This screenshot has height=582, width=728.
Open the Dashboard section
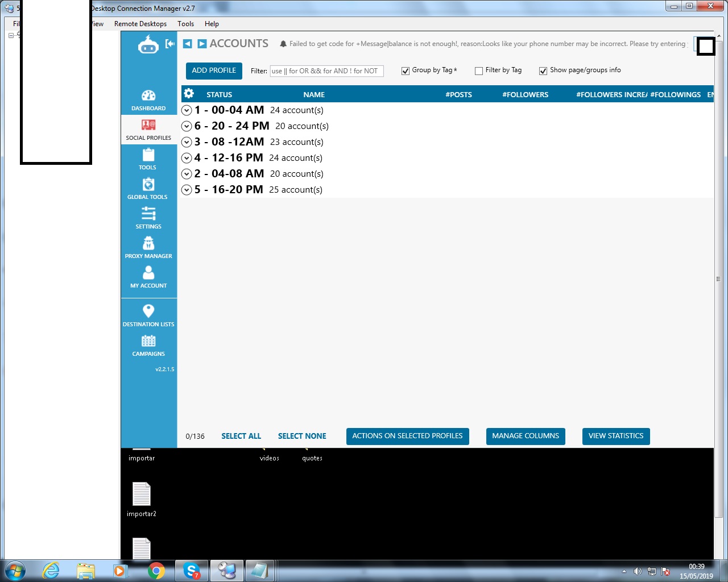148,100
